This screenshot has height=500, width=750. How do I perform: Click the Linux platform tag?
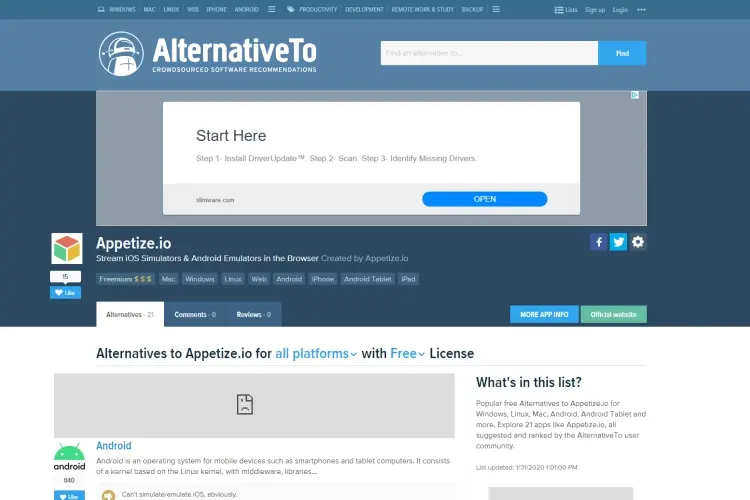(233, 279)
